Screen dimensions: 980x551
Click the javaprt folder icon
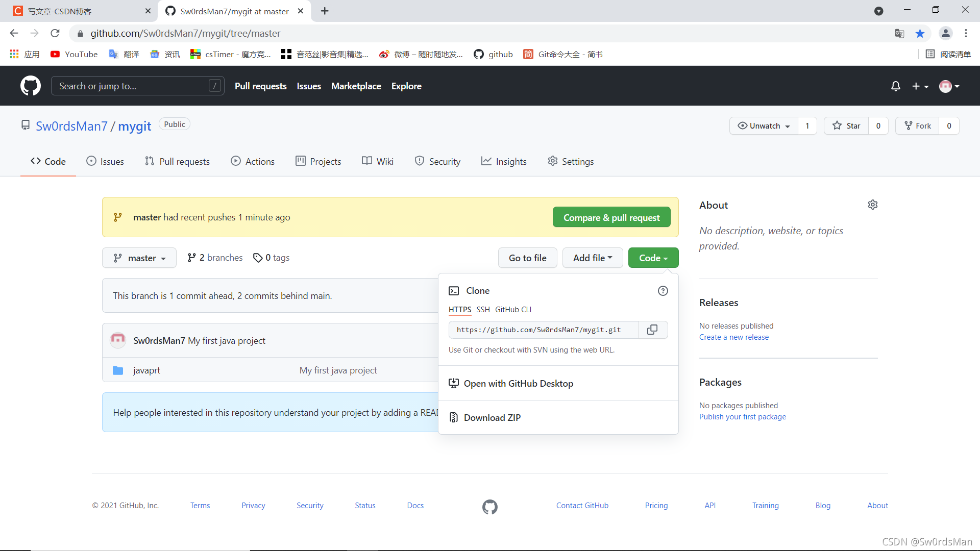point(118,370)
